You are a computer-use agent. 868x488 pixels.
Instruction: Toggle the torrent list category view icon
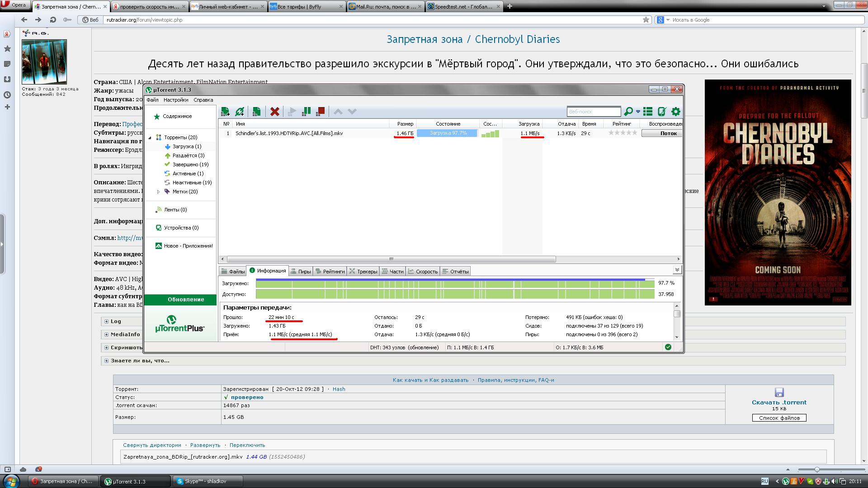click(648, 112)
